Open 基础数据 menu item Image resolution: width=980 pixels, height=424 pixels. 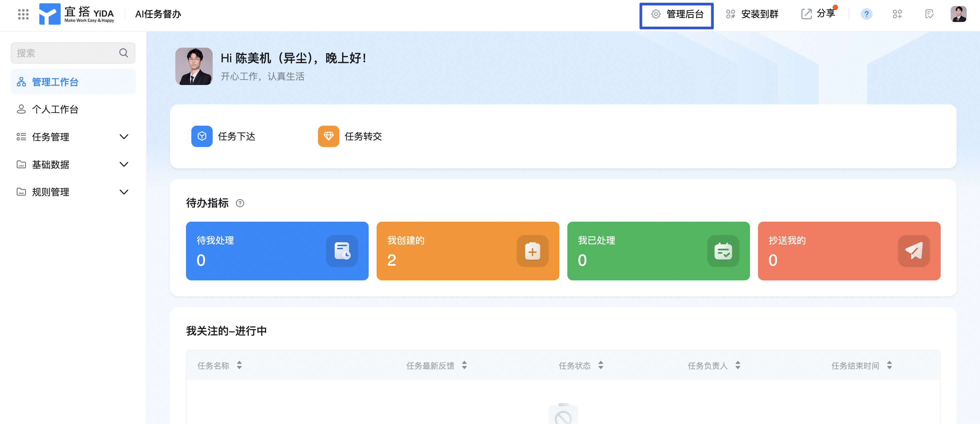coord(73,164)
